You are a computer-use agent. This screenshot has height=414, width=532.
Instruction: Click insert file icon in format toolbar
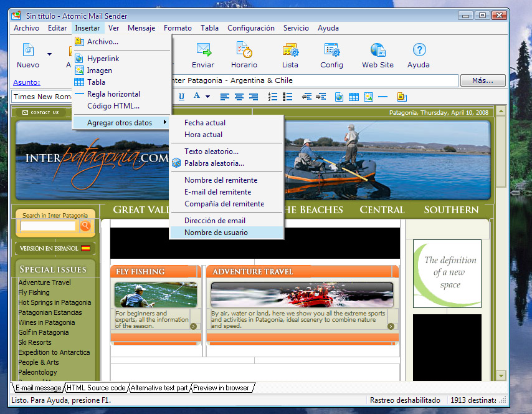402,97
